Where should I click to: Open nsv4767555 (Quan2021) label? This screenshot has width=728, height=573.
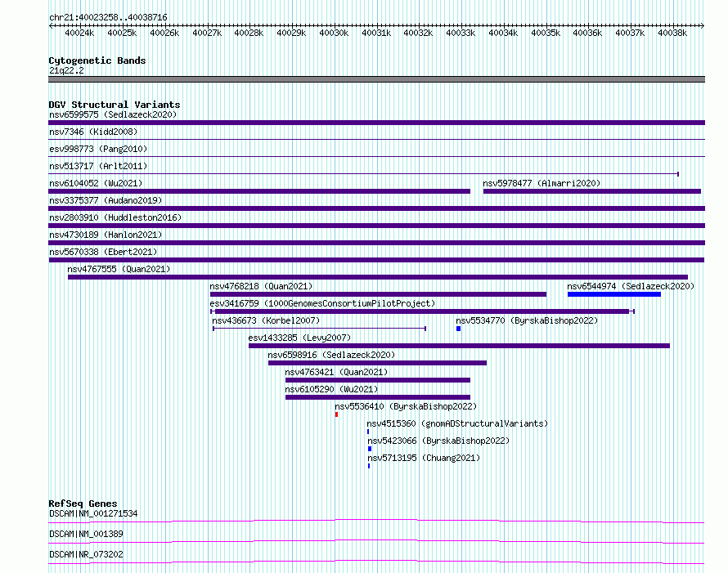pos(119,269)
